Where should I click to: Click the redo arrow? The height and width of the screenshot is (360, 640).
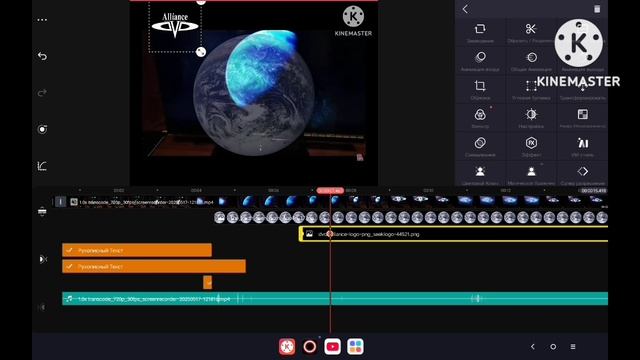42,93
